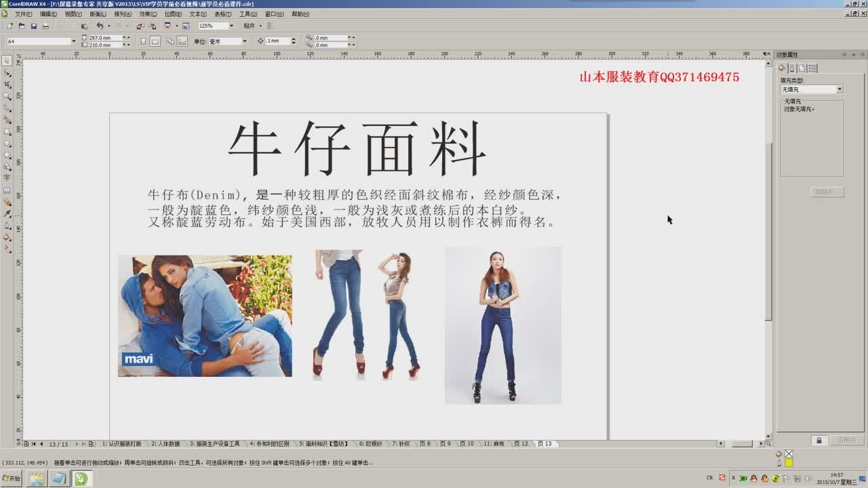Click the Welcome screen icon
The width and height of the screenshot is (868, 488).
[186, 26]
